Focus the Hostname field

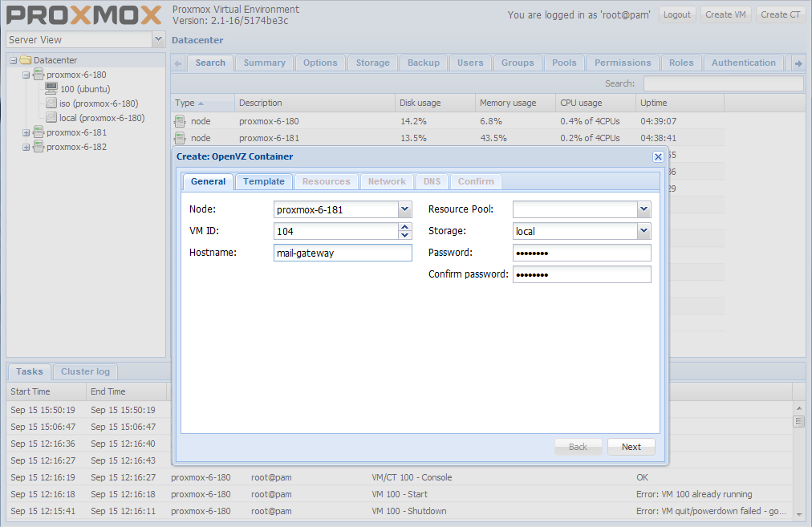coord(343,253)
